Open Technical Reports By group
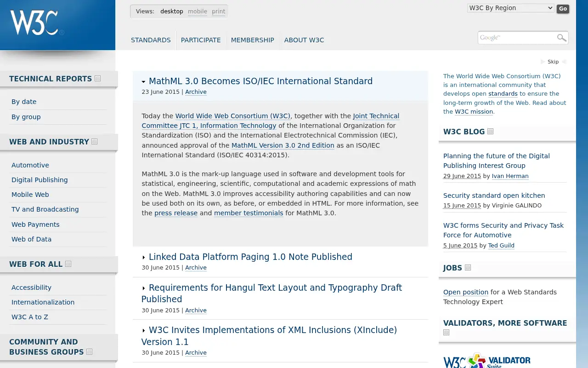588x368 pixels. click(26, 117)
